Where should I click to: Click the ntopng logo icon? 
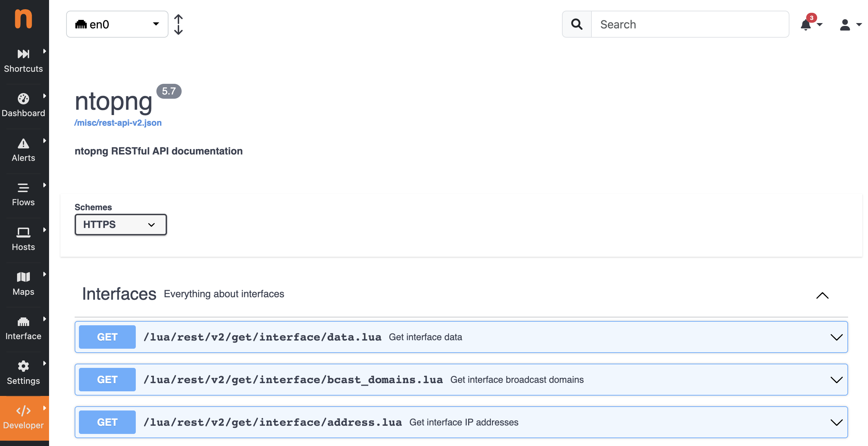tap(23, 19)
